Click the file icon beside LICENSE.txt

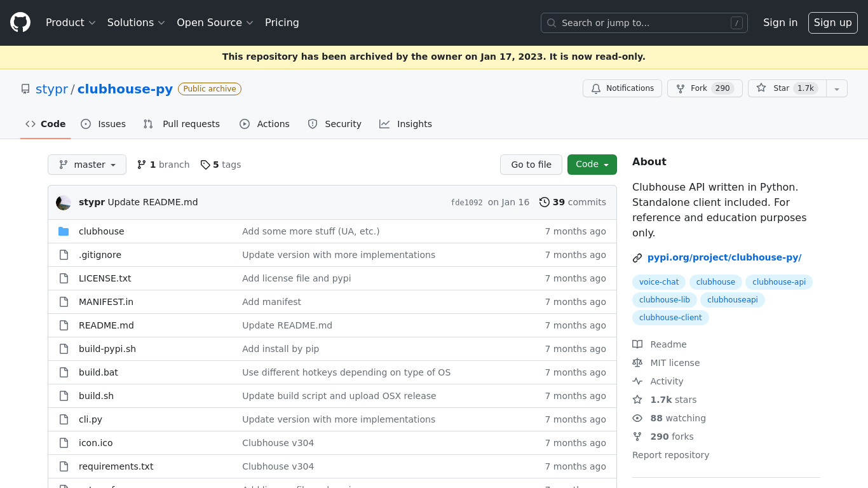[x=64, y=278]
